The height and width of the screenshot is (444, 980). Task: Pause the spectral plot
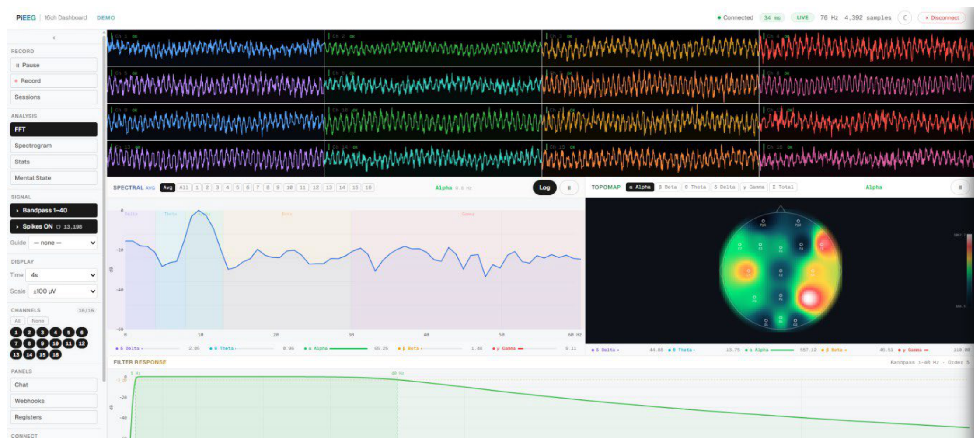(569, 187)
